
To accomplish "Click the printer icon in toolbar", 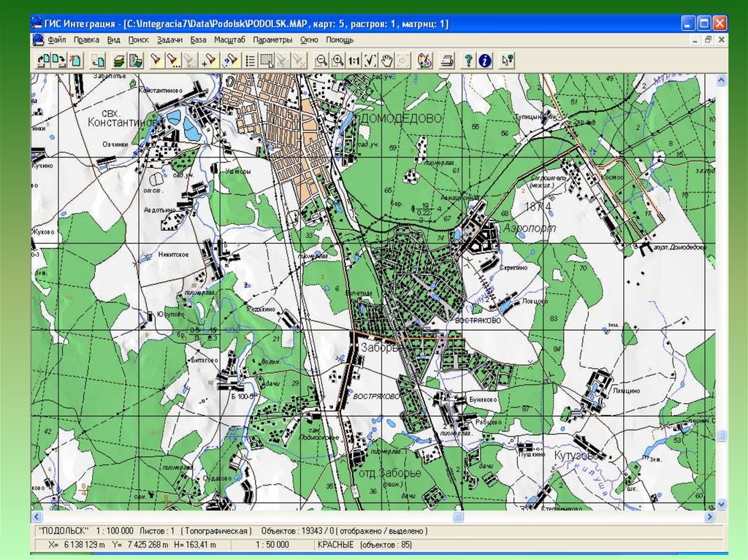I will tap(448, 61).
